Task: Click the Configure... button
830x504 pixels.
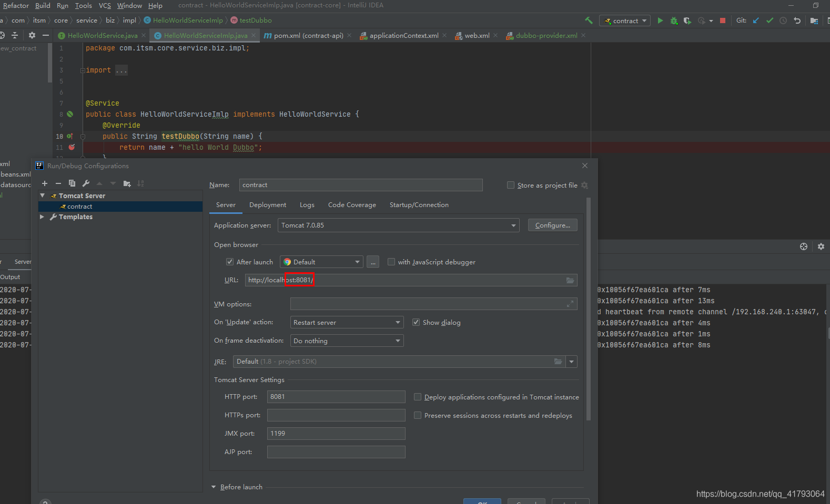Action: tap(553, 225)
